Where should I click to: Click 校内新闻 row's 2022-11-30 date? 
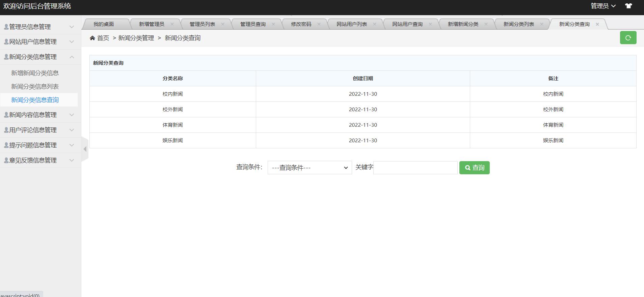point(363,94)
